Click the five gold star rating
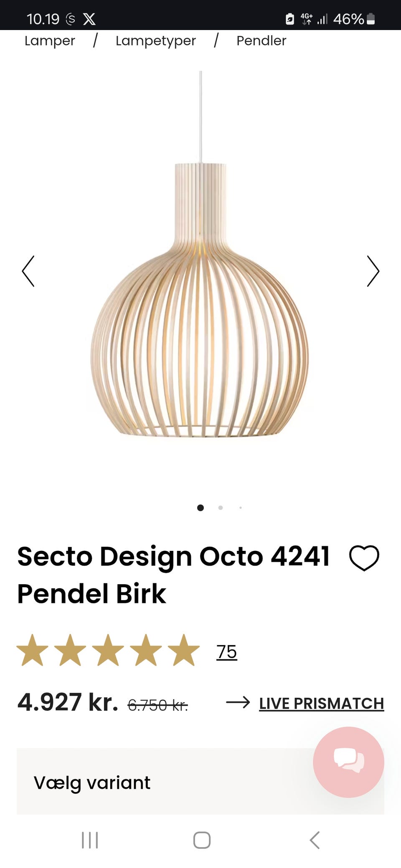The height and width of the screenshot is (868, 401). [x=108, y=650]
